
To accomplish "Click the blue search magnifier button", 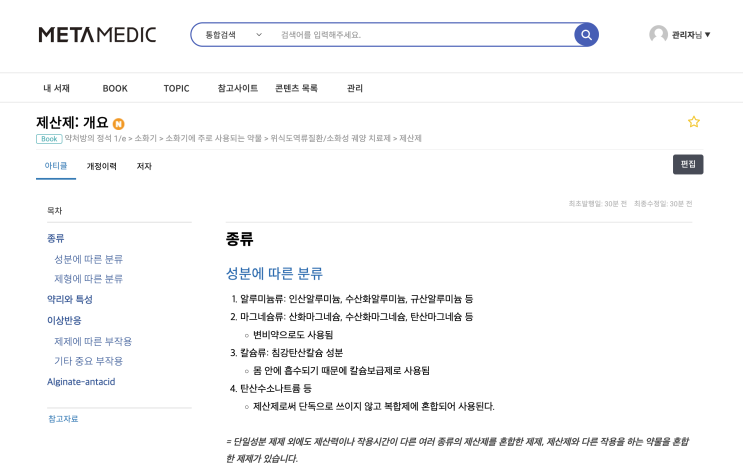I will [x=586, y=35].
